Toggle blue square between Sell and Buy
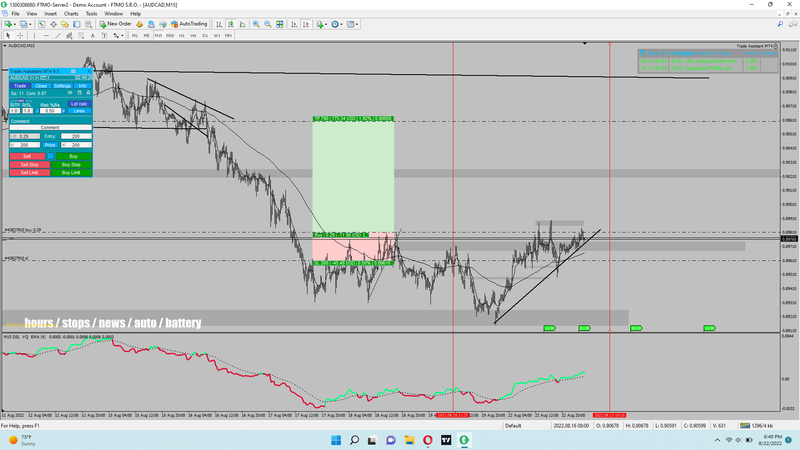Screen dimensions: 800x450 pyautogui.click(x=51, y=156)
